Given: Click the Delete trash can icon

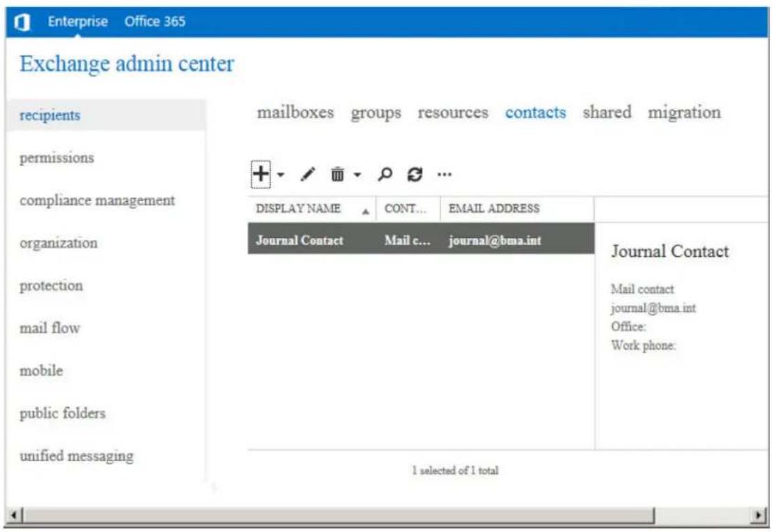Looking at the screenshot, I should 338,174.
